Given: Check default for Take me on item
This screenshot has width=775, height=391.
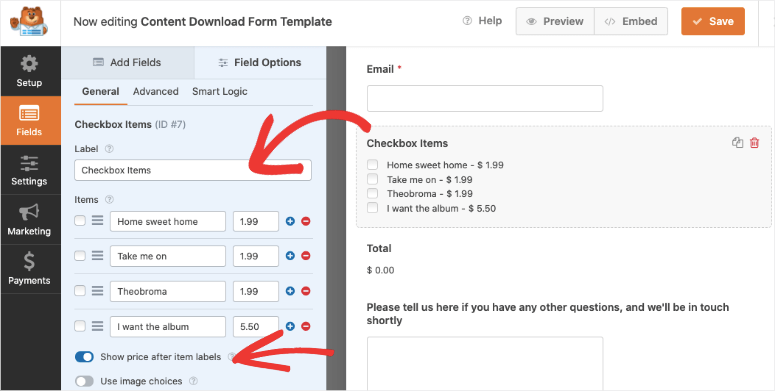Looking at the screenshot, I should [80, 256].
